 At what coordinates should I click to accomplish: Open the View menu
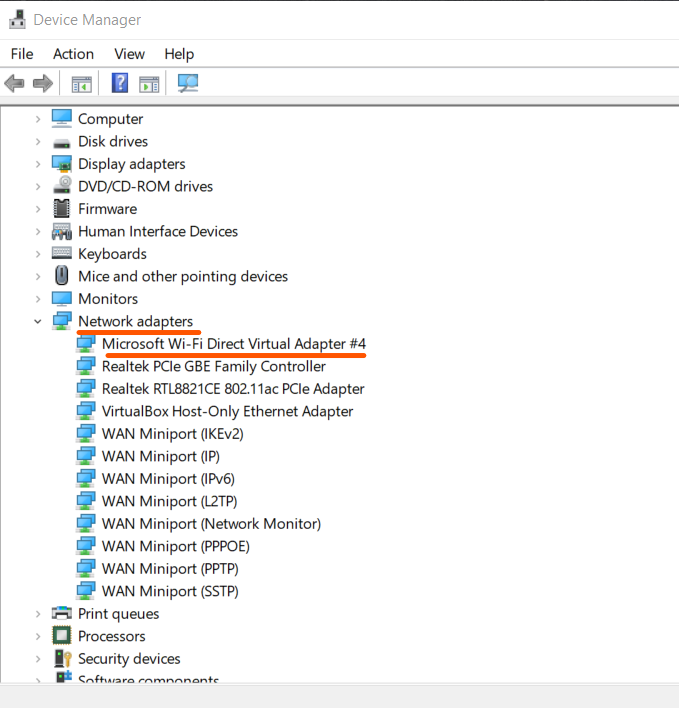[x=129, y=54]
